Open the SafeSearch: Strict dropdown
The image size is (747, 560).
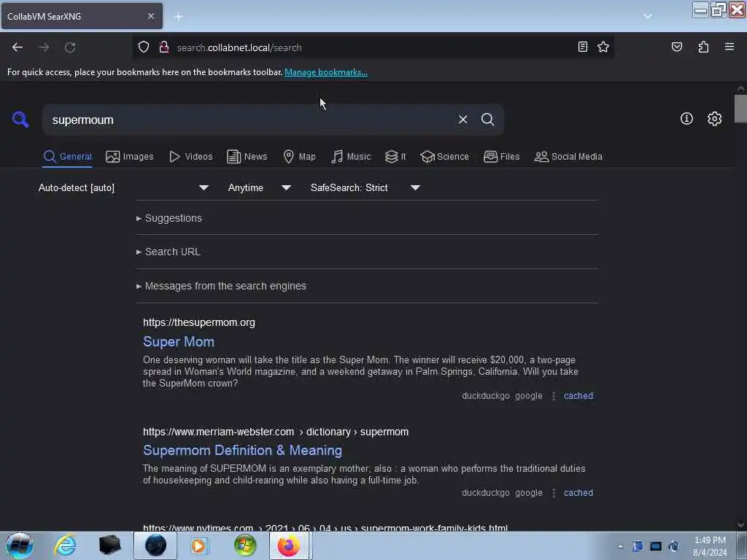pos(365,187)
